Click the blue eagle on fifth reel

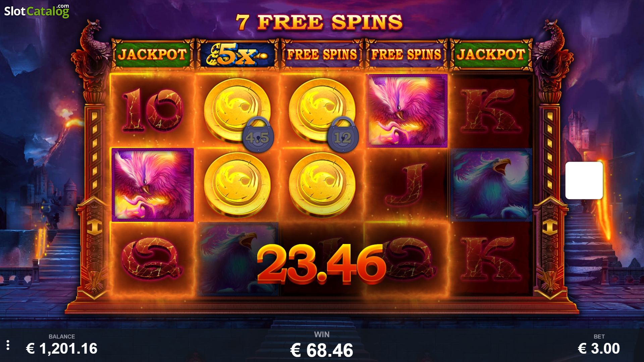(491, 185)
